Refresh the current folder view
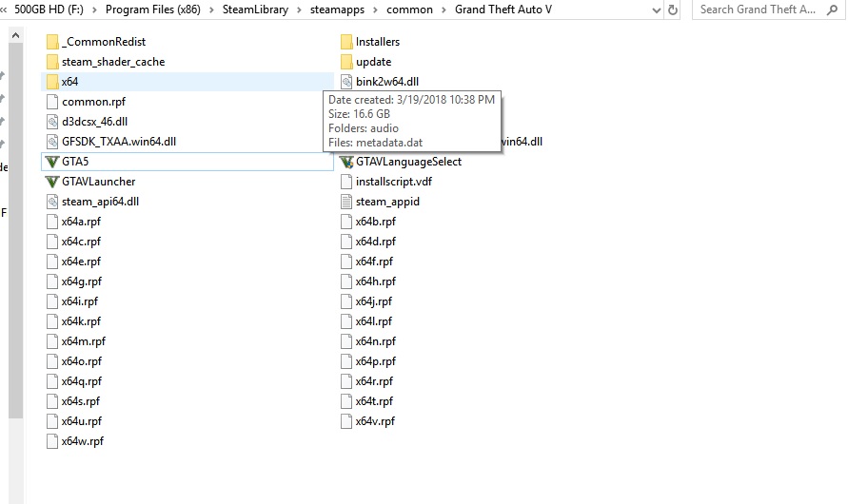848x504 pixels. tap(673, 10)
